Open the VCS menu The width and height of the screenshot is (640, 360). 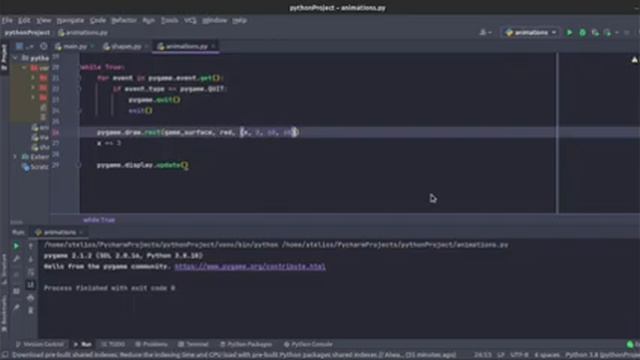pos(190,20)
